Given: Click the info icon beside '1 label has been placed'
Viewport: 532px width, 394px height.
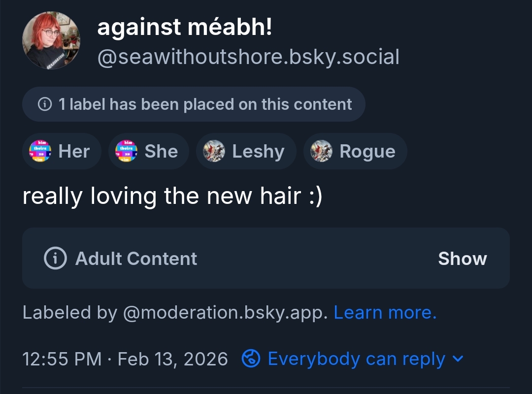Looking at the screenshot, I should click(x=45, y=104).
